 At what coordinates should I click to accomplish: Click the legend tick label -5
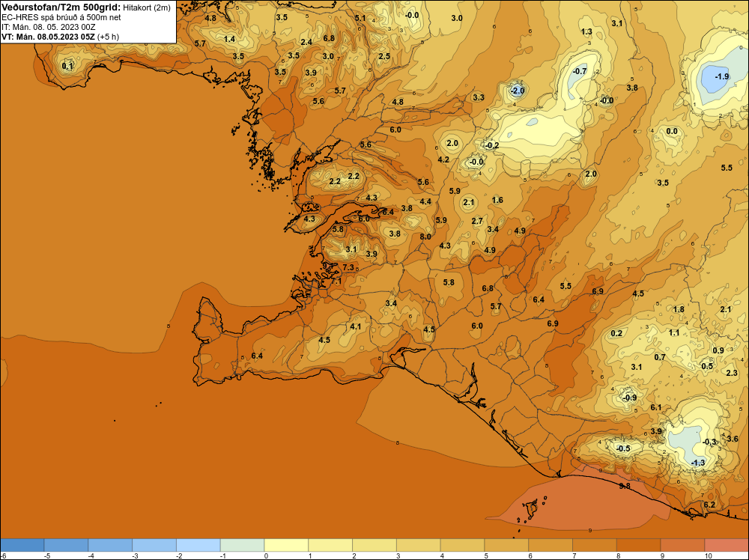47,556
